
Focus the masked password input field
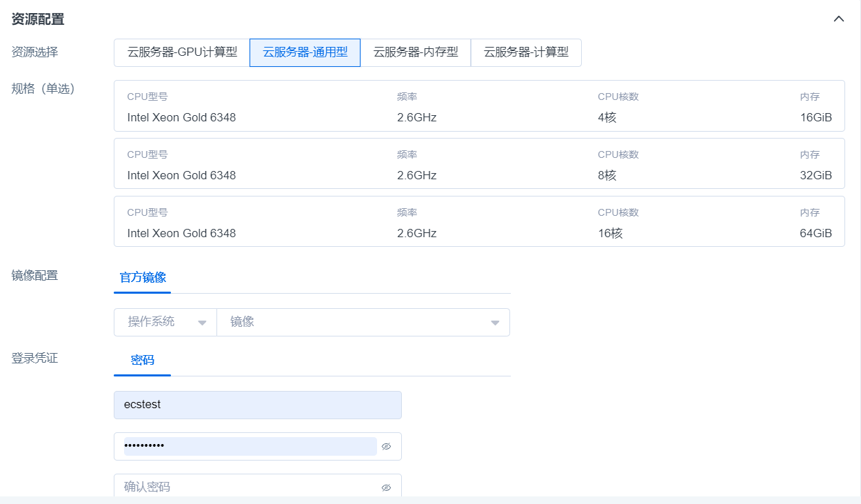pos(250,446)
